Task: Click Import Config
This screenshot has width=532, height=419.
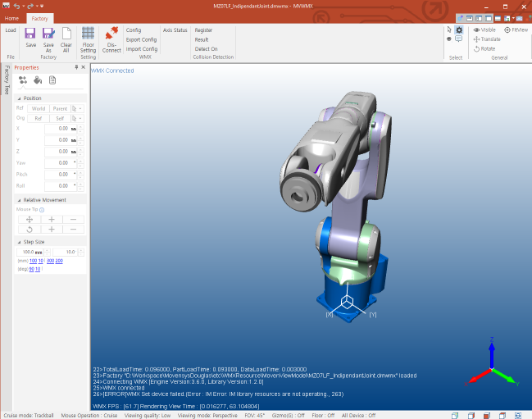Action: click(x=142, y=49)
